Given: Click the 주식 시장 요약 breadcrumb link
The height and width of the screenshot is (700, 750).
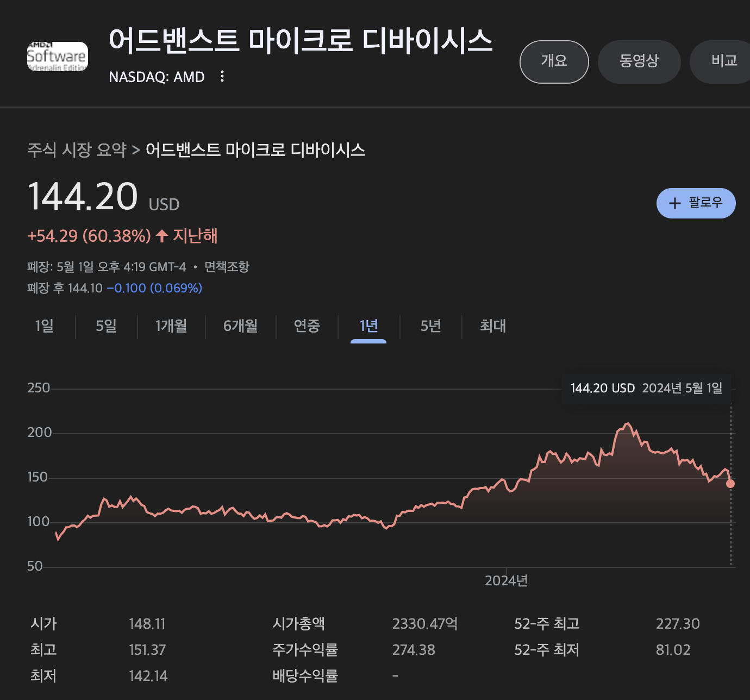Looking at the screenshot, I should pyautogui.click(x=77, y=149).
